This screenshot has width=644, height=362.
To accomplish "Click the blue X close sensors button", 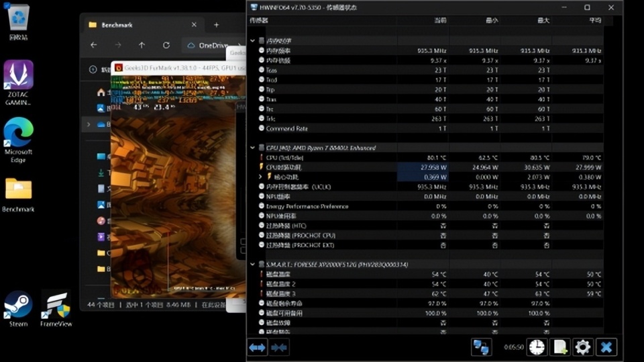I will pos(606,347).
